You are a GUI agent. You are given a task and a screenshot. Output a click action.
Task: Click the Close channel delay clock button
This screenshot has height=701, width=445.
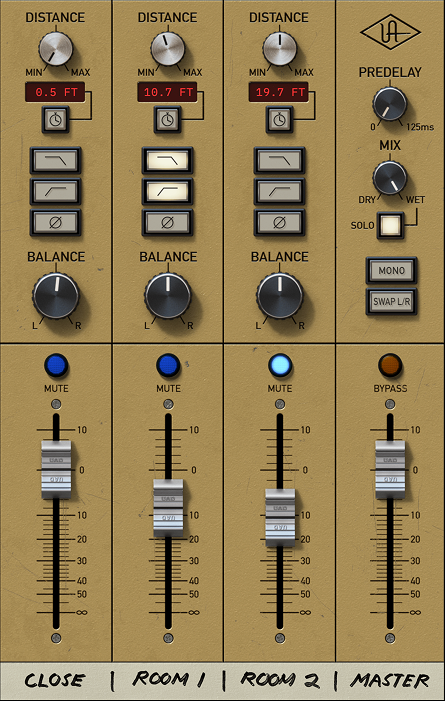[x=55, y=119]
